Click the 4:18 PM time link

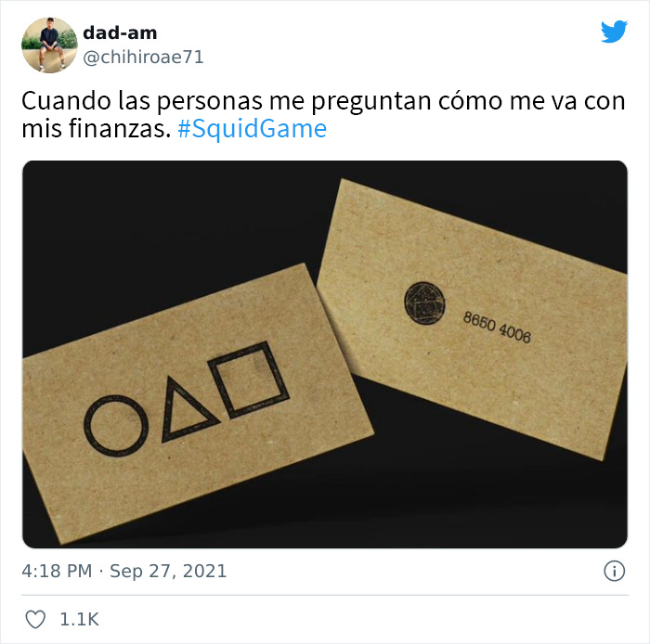57,571
